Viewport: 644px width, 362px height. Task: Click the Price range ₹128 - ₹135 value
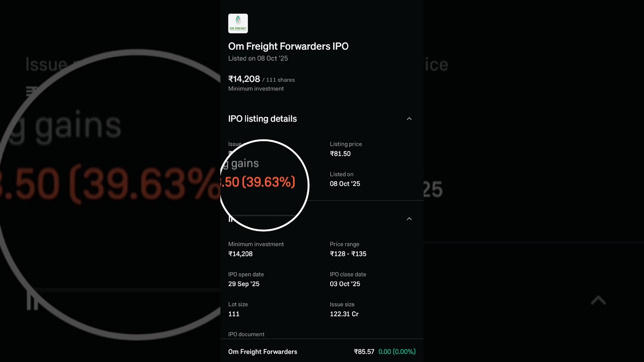(348, 254)
